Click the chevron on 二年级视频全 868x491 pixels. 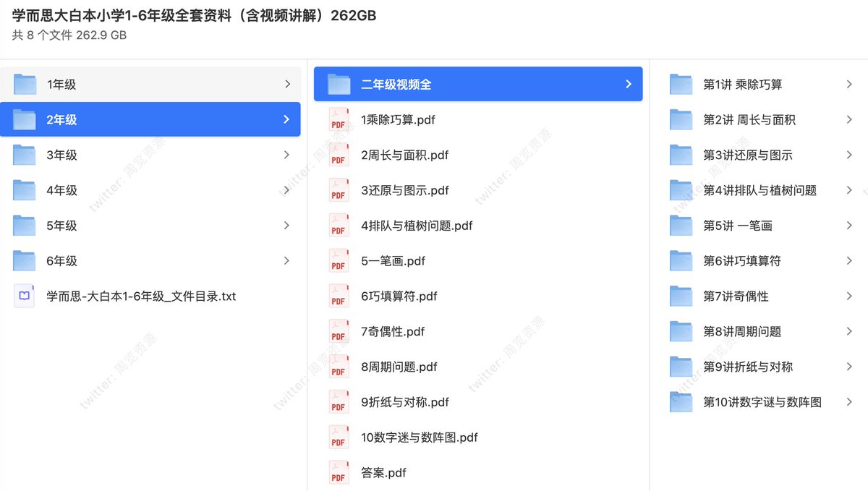click(x=629, y=85)
